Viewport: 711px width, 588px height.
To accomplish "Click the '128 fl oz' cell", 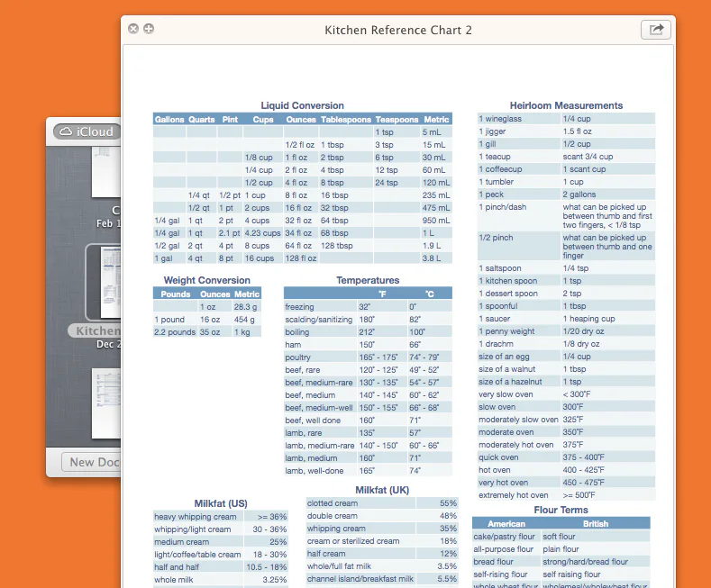I will pos(301,258).
